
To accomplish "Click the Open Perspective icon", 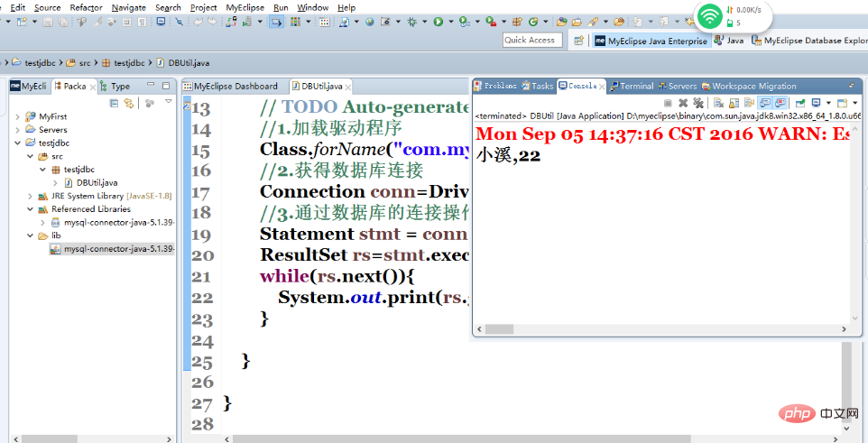I will [578, 41].
